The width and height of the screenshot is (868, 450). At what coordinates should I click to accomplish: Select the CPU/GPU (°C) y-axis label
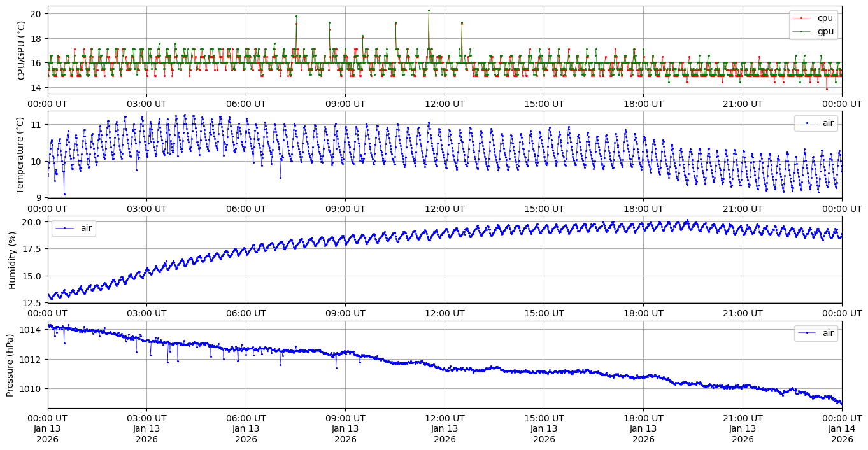pos(21,50)
